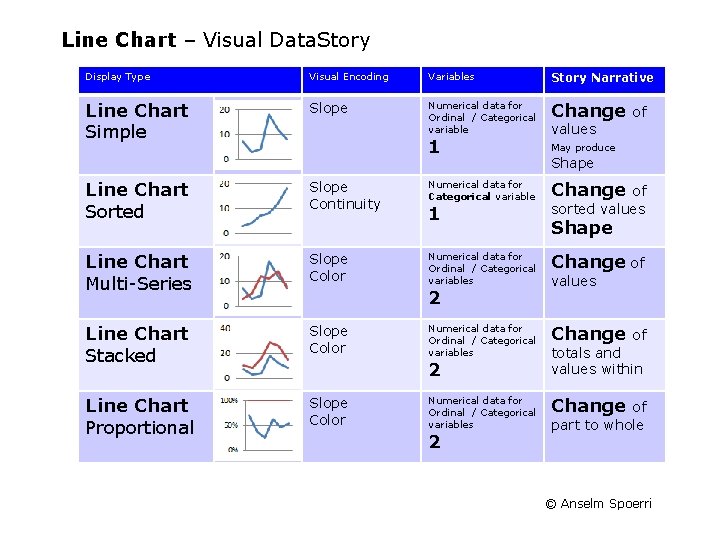
Task: Select the 'Change of part to whole' cell
Action: click(x=599, y=415)
